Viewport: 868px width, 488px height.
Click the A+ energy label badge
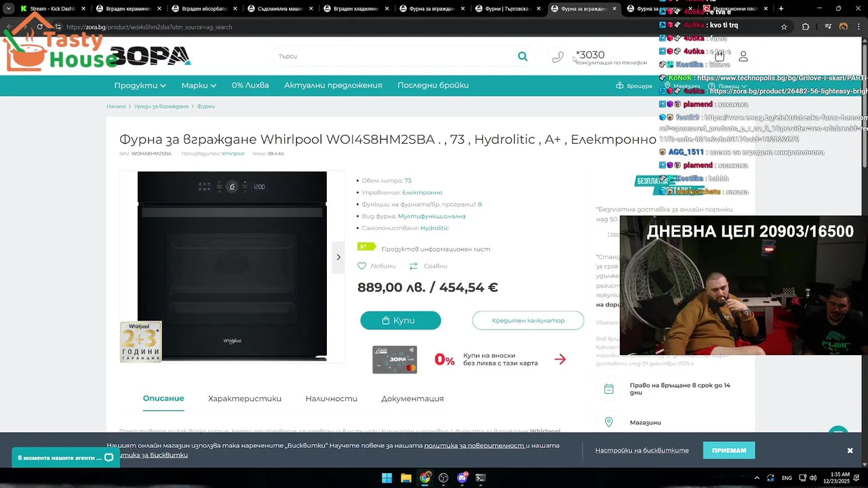(366, 247)
